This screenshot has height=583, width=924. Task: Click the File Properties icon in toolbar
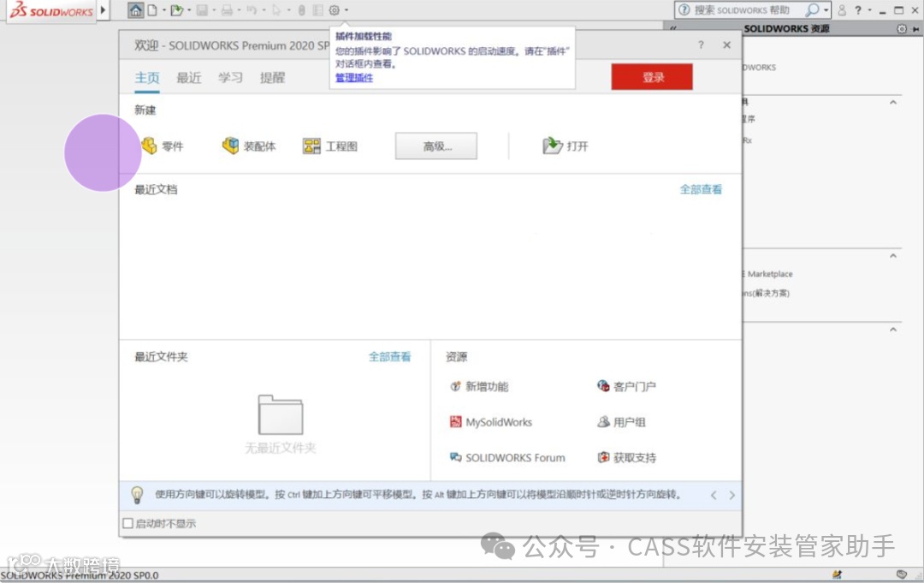317,10
